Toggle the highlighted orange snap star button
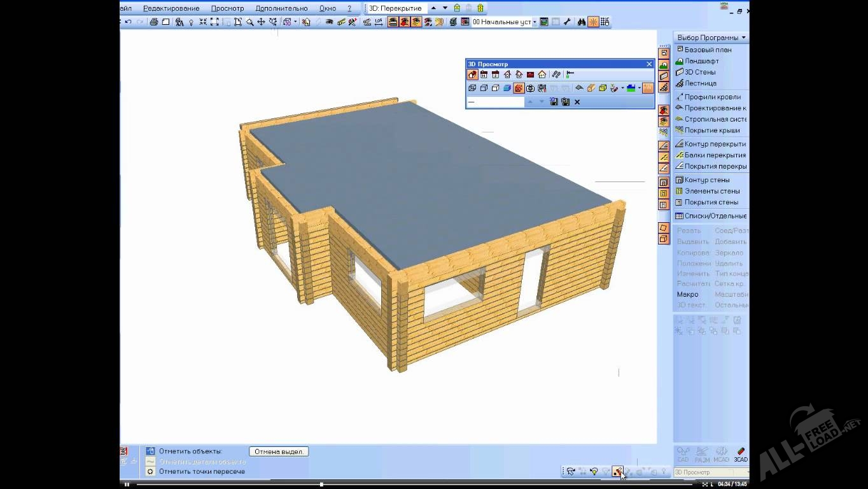 pos(593,22)
